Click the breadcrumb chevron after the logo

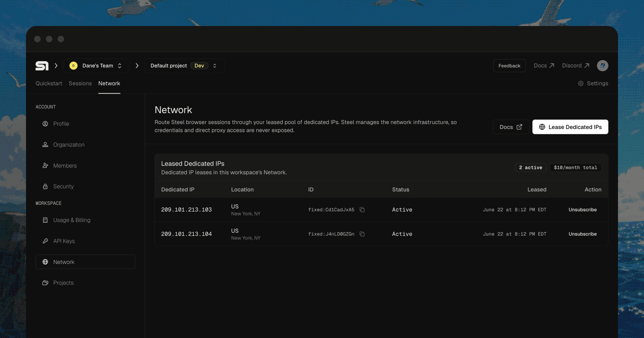56,66
